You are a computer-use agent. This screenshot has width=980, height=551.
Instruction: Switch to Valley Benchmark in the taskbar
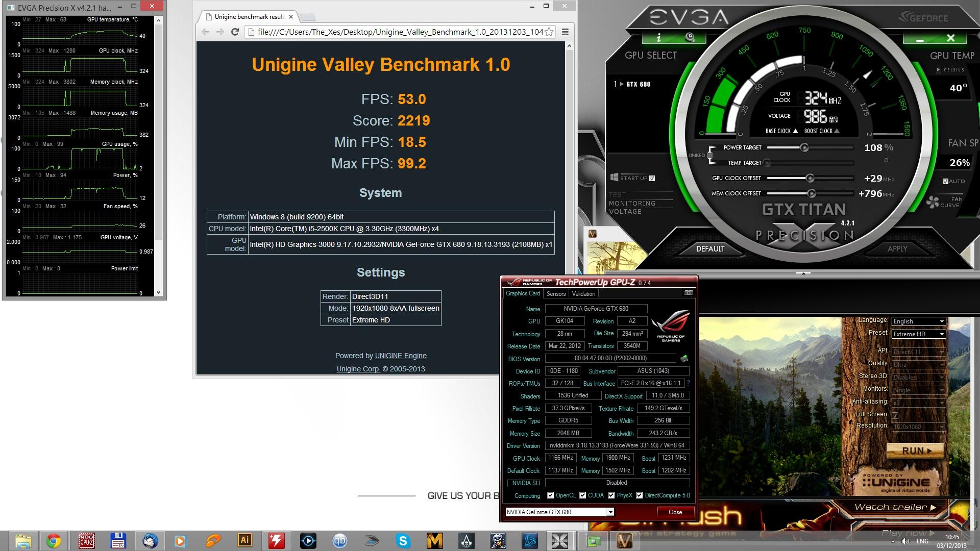point(624,541)
